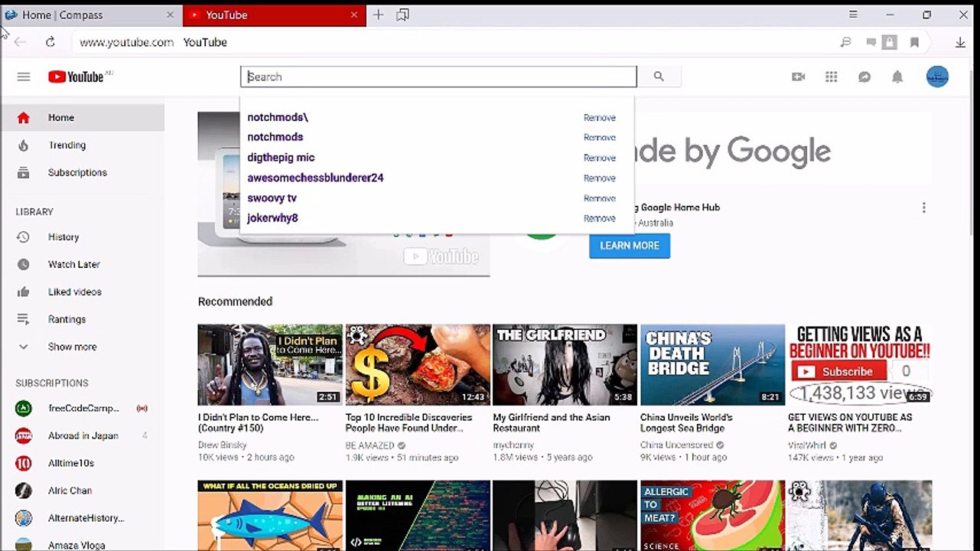The height and width of the screenshot is (551, 980).
Task: Click the browser address bar URL
Action: (x=127, y=42)
